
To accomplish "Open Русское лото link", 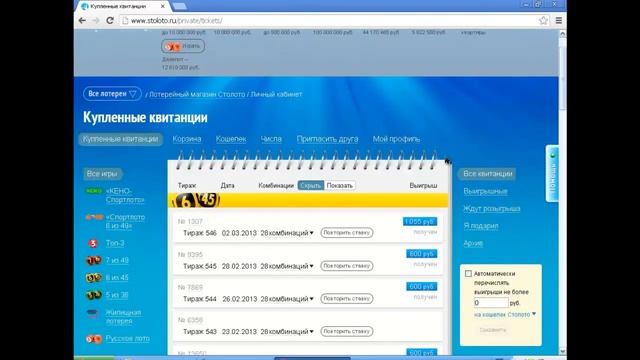I will tap(127, 339).
